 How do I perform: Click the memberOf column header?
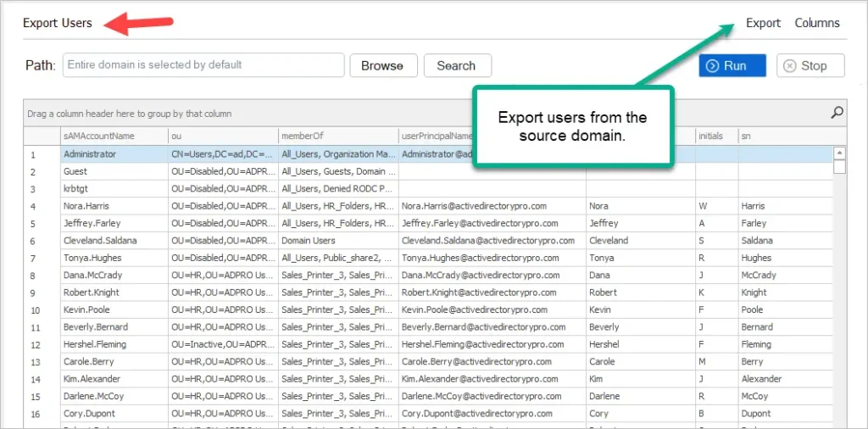coord(338,136)
